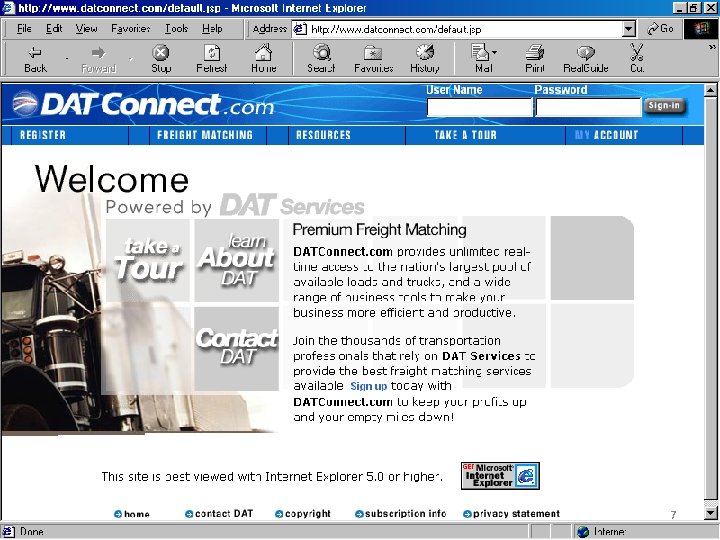Click the Contact DAT tile
The height and width of the screenshot is (540, 720).
tap(236, 348)
